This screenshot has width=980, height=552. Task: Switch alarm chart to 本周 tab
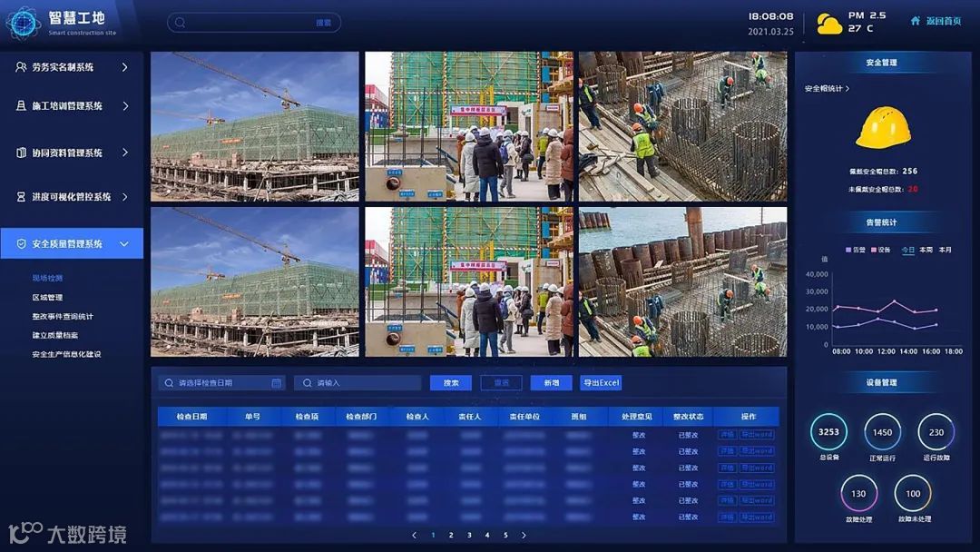pyautogui.click(x=926, y=250)
